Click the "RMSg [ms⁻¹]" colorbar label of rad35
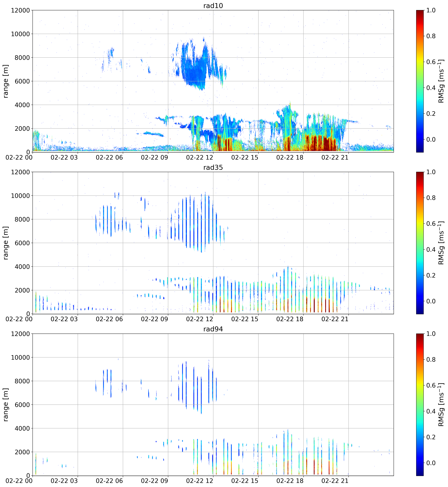Image resolution: width=448 pixels, height=487 pixels. (x=441, y=243)
